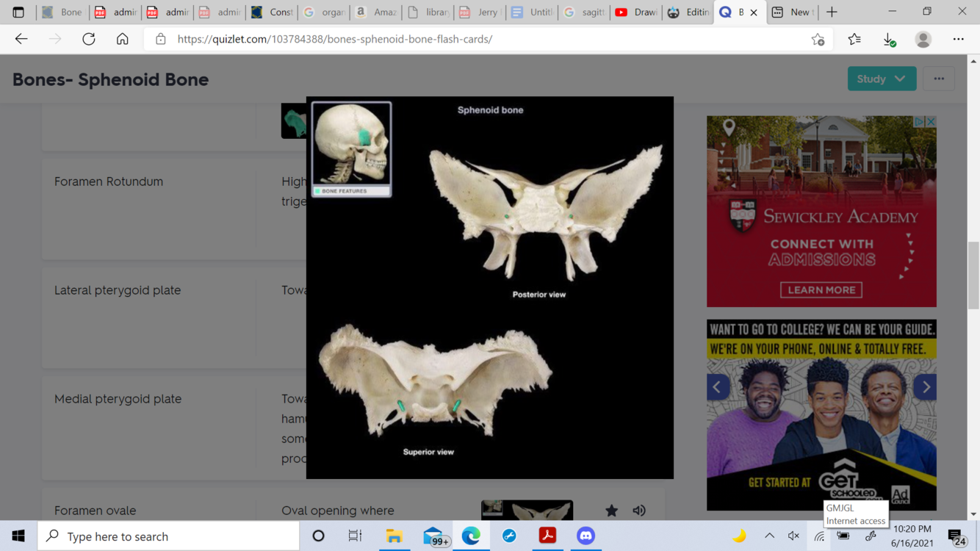Open browser Settings and more menu

pyautogui.click(x=959, y=39)
